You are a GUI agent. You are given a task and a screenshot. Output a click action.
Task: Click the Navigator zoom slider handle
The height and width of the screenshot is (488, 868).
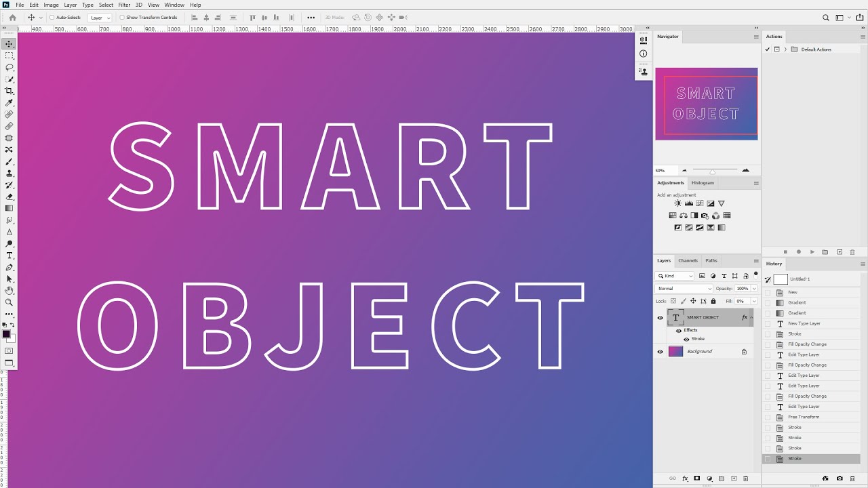coord(712,171)
